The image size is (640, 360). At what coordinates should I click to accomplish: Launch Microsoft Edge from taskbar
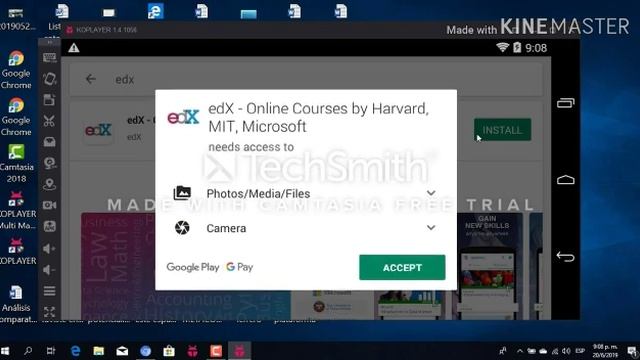click(75, 351)
